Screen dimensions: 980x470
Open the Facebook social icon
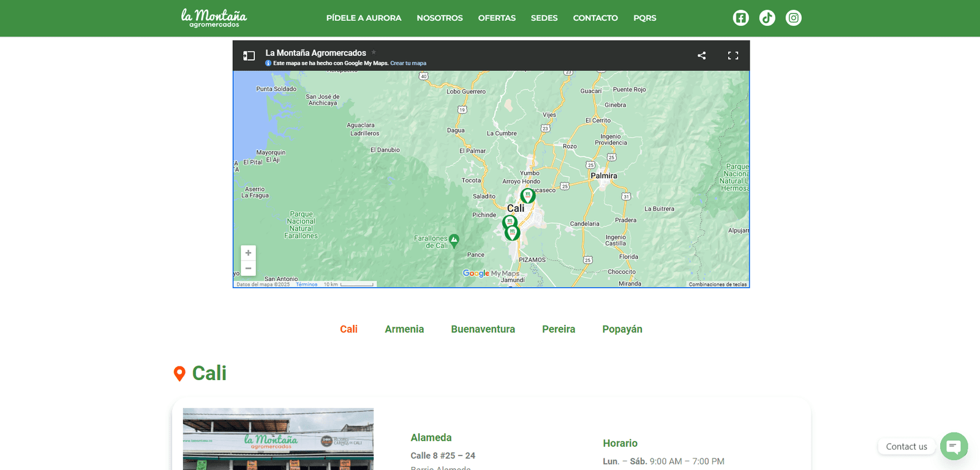coord(741,18)
